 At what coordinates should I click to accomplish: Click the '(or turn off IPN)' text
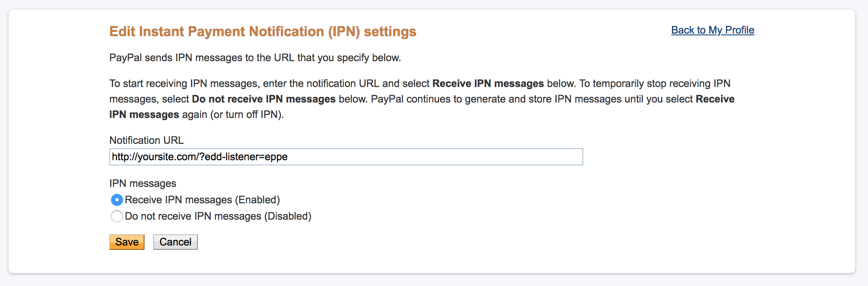pyautogui.click(x=247, y=115)
